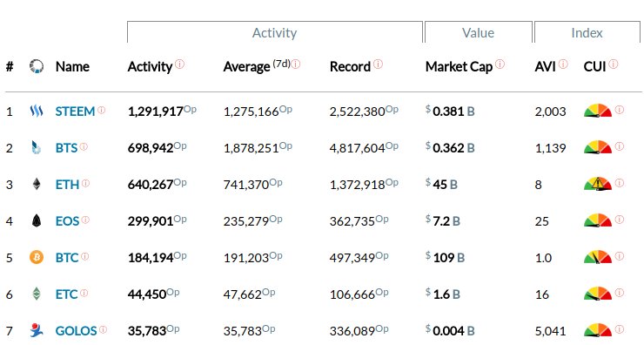Open the STEEM coin link
The image size is (644, 345).
click(75, 111)
